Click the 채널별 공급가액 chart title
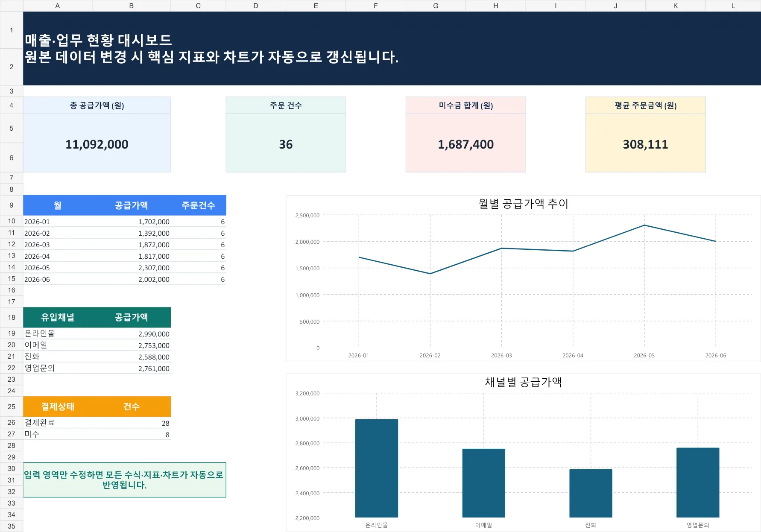761x532 pixels. coord(524,382)
